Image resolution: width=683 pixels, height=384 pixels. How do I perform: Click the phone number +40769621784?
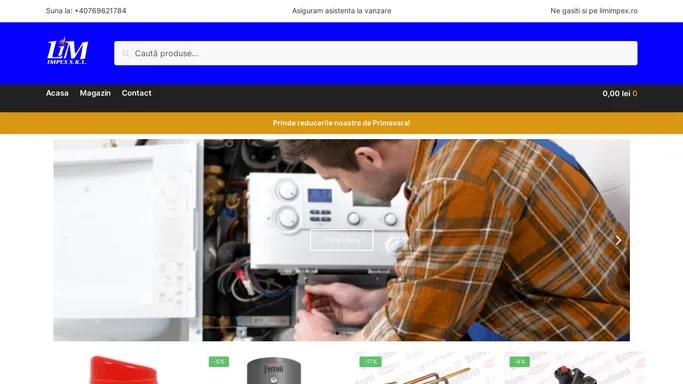click(100, 11)
